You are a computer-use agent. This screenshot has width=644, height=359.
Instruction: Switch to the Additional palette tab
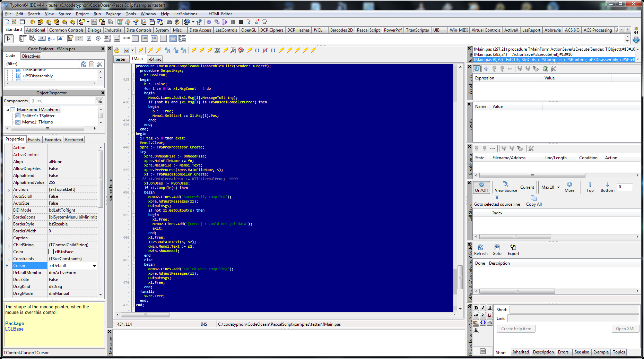[35, 30]
